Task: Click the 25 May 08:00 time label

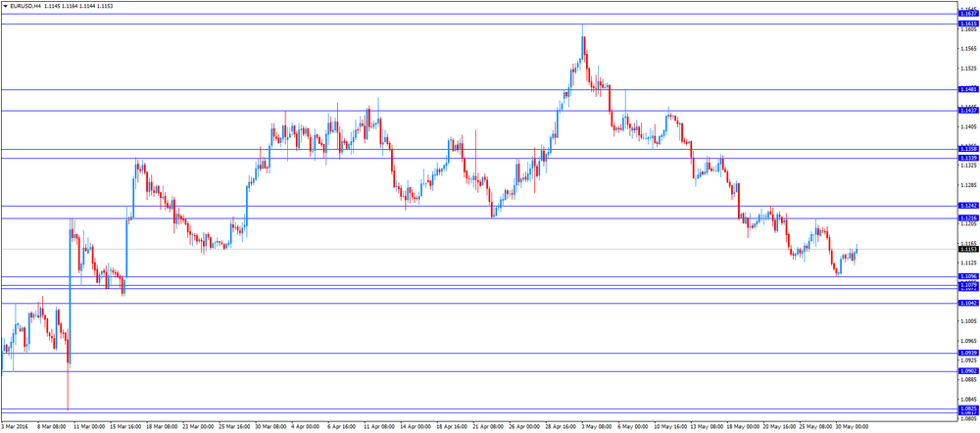Action: pos(815,426)
